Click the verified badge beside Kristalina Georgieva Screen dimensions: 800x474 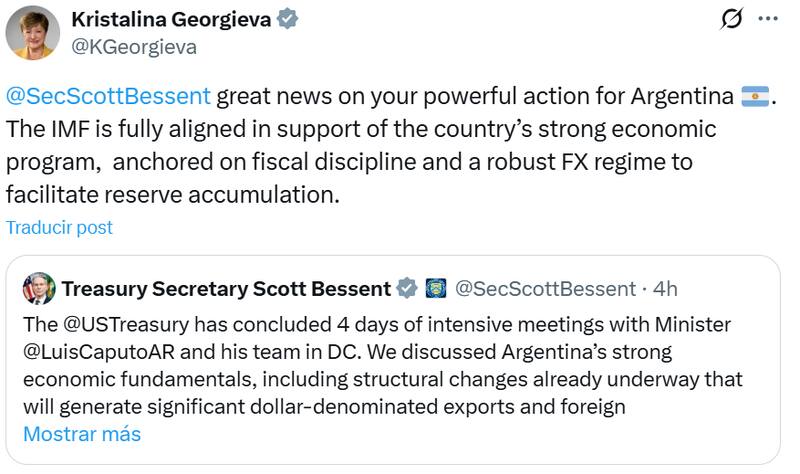coord(288,20)
